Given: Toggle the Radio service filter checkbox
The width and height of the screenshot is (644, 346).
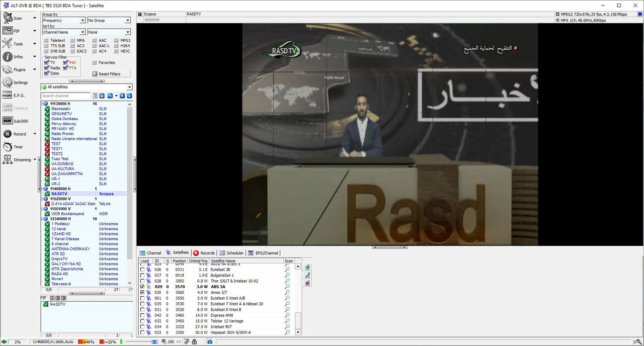Looking at the screenshot, I should (47, 68).
